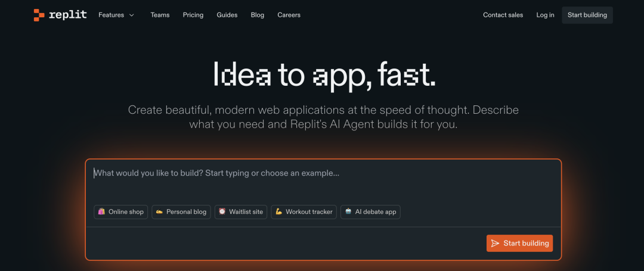Screen dimensions: 644x271
Task: Click Contact sales in the header
Action: tap(503, 15)
